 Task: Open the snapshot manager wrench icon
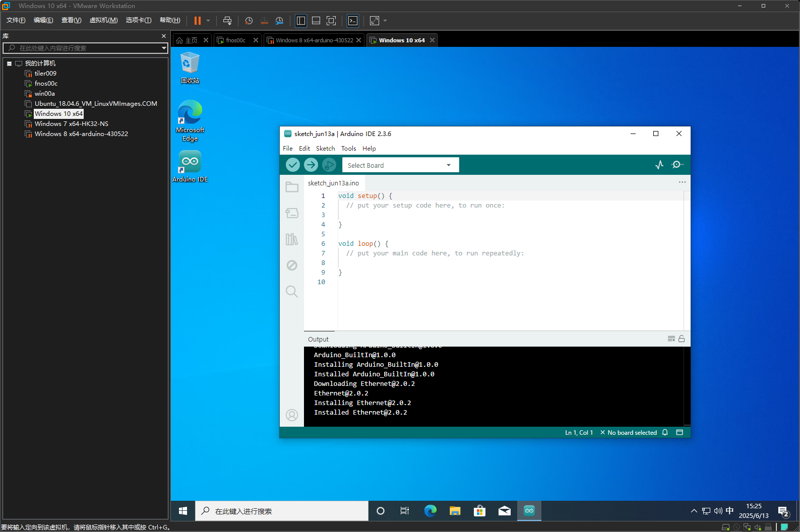click(x=279, y=21)
